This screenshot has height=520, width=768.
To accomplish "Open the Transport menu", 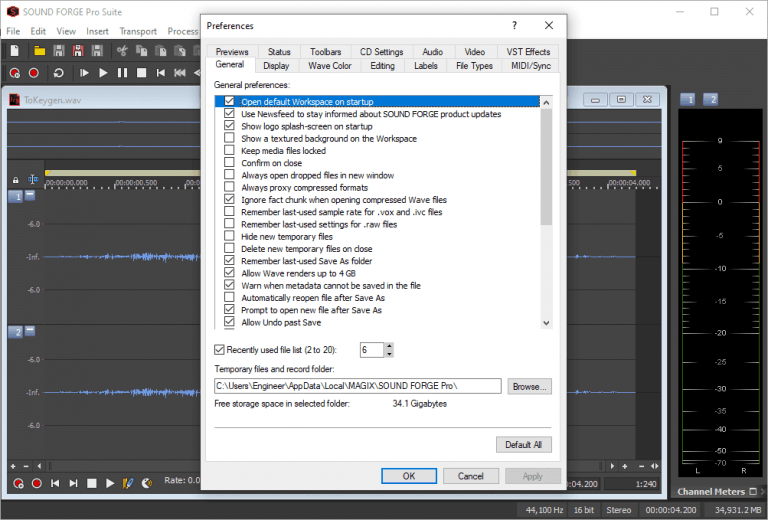I will click(x=138, y=31).
